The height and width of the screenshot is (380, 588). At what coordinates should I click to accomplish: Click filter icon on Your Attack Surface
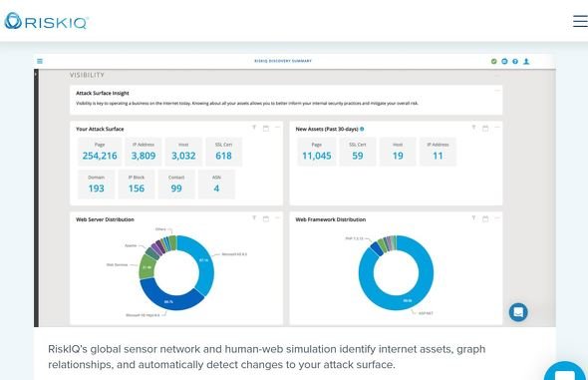point(254,128)
